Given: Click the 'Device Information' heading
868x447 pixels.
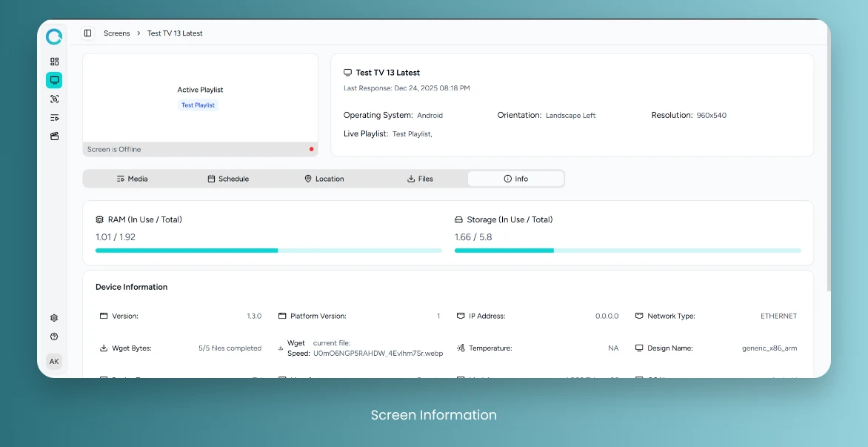Looking at the screenshot, I should [x=131, y=287].
